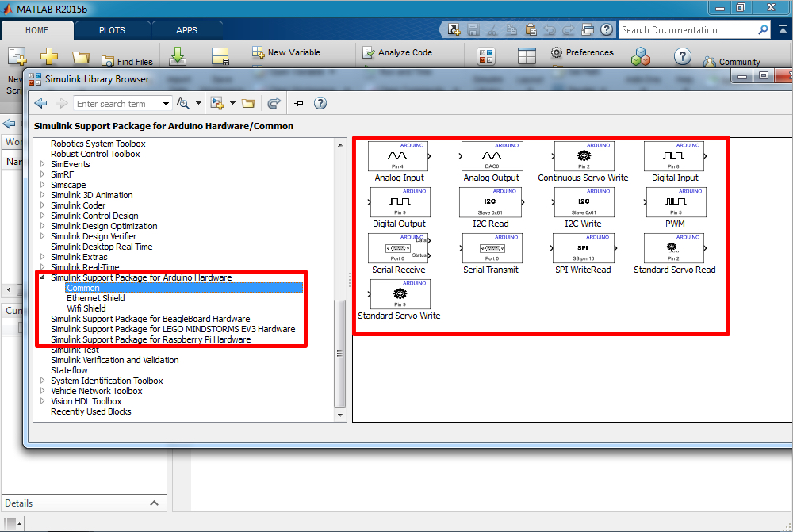The height and width of the screenshot is (532, 793).
Task: Expand the Simulink Extras node
Action: (x=43, y=257)
